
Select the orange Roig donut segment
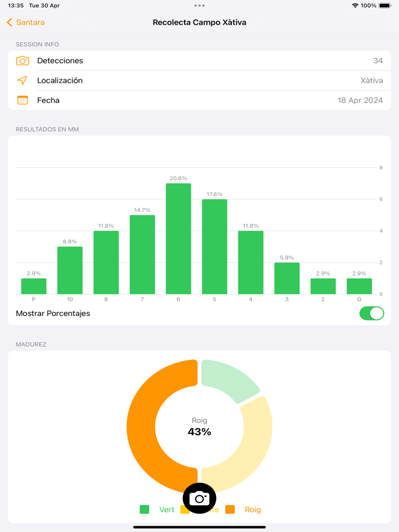click(141, 427)
